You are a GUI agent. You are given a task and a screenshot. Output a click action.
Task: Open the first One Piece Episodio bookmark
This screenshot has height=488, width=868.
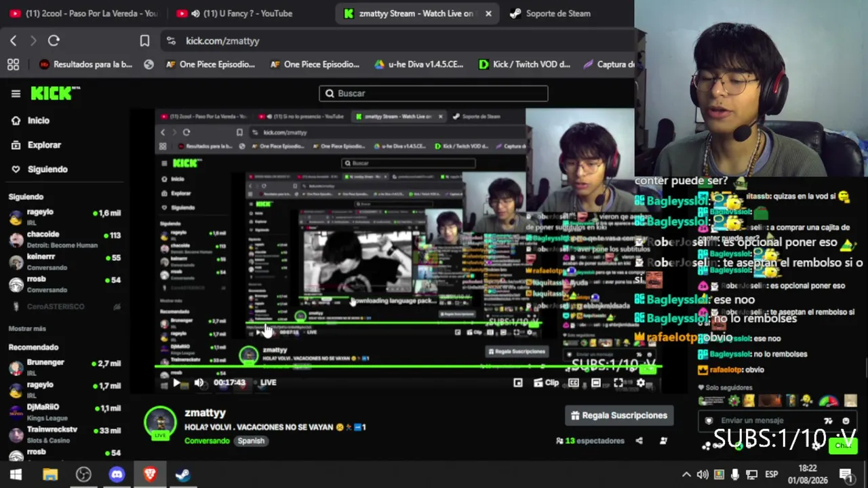[x=210, y=64]
